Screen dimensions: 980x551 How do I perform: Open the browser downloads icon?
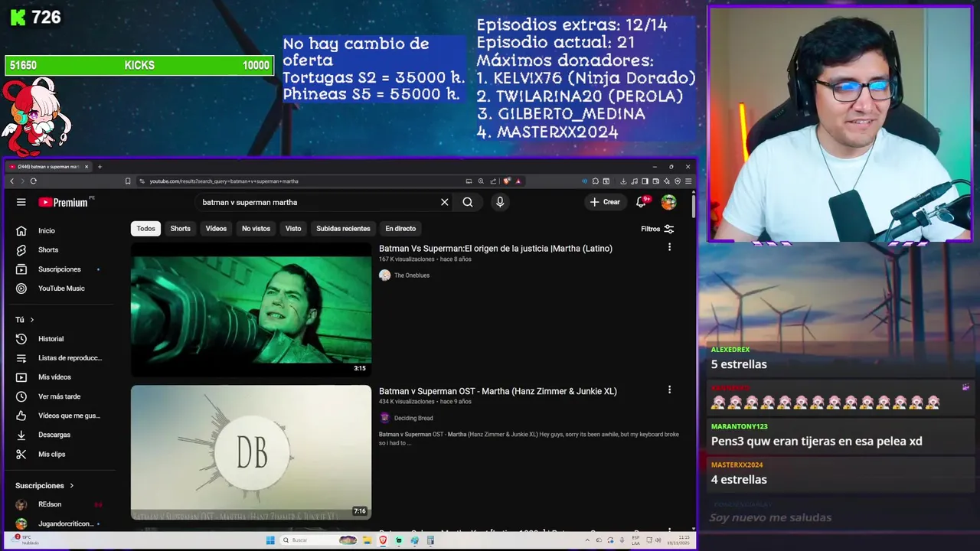point(623,181)
